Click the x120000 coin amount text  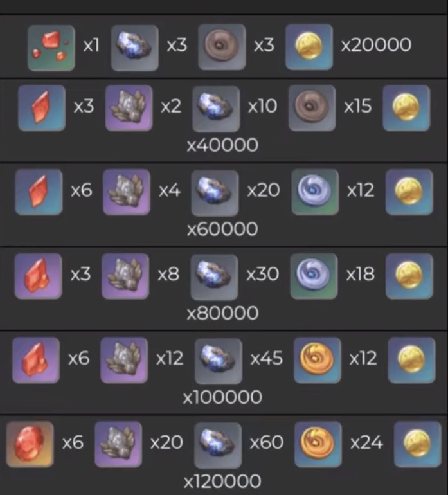click(222, 481)
